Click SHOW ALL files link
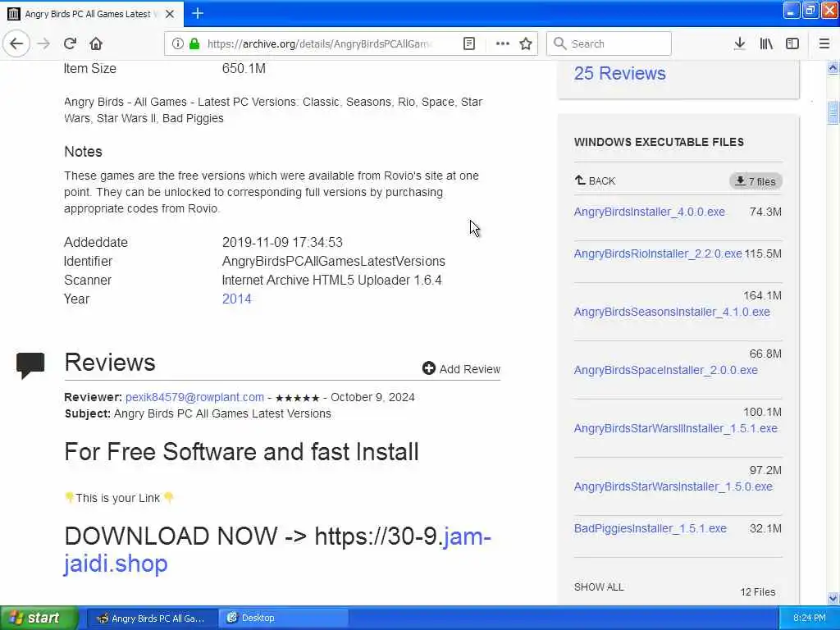 (x=598, y=587)
